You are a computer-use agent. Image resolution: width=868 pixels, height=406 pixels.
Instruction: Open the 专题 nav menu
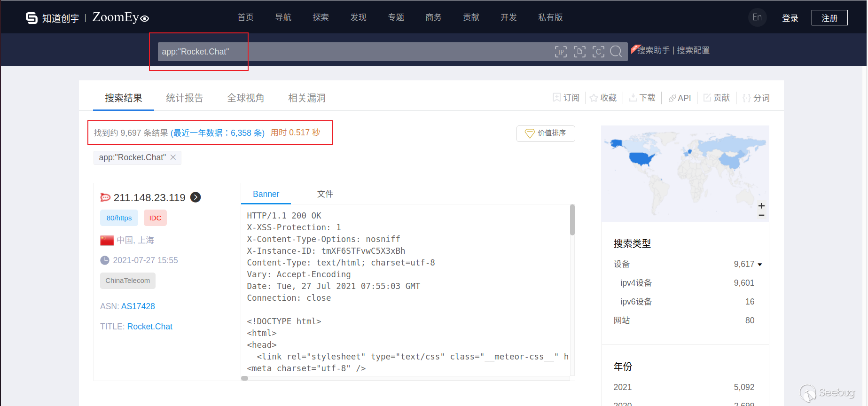(396, 17)
